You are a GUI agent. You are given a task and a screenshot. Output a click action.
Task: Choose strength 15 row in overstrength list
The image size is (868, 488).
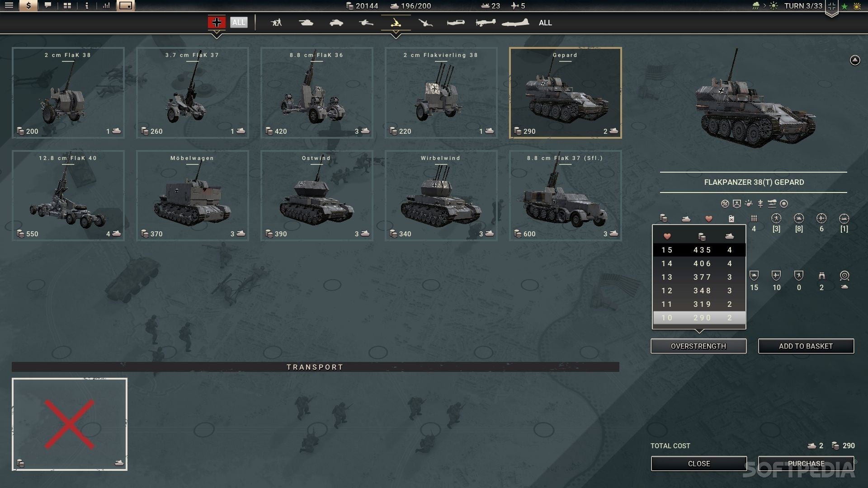pyautogui.click(x=699, y=250)
